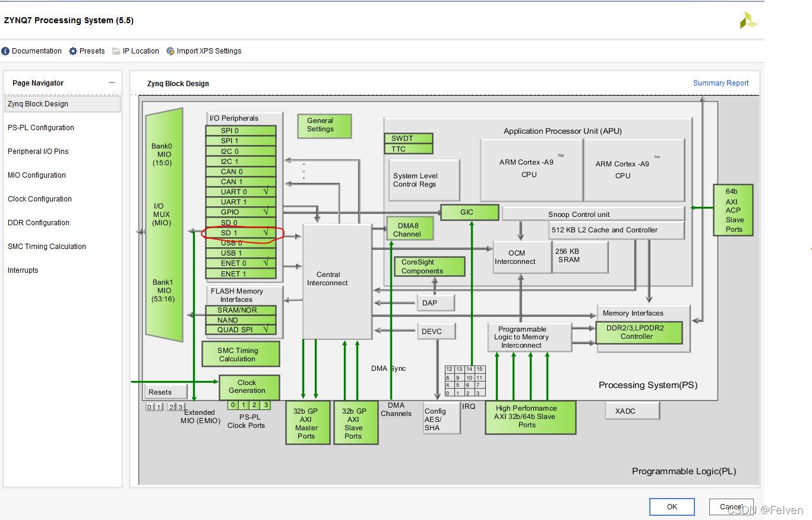812x520 pixels.
Task: View the Summary Report
Action: click(721, 83)
